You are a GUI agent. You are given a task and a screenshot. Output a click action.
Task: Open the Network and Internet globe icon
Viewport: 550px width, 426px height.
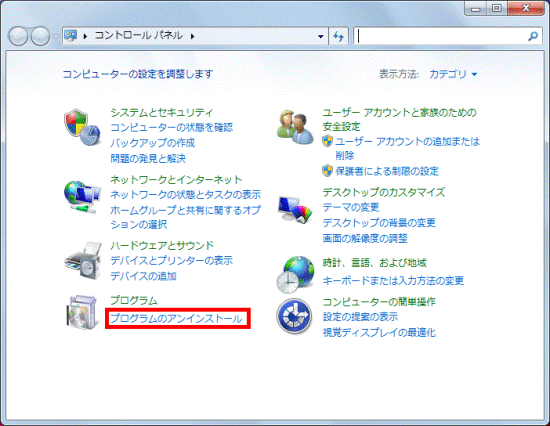pyautogui.click(x=82, y=197)
